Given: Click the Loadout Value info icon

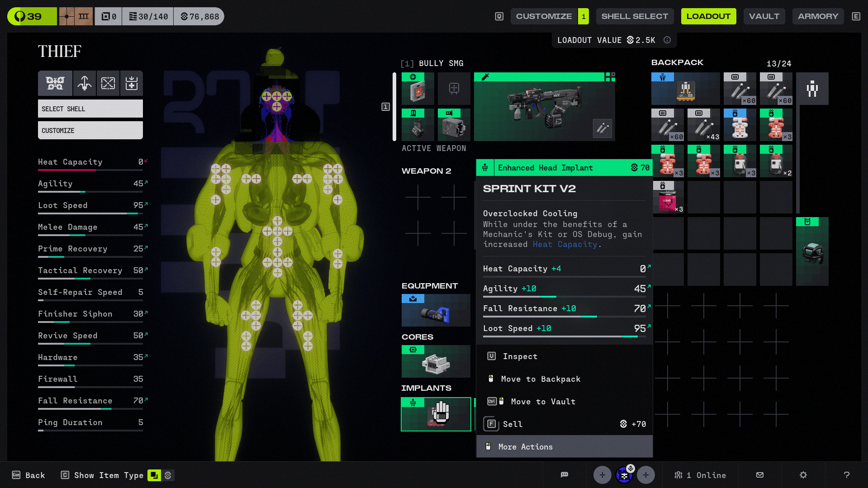Looking at the screenshot, I should tap(667, 40).
